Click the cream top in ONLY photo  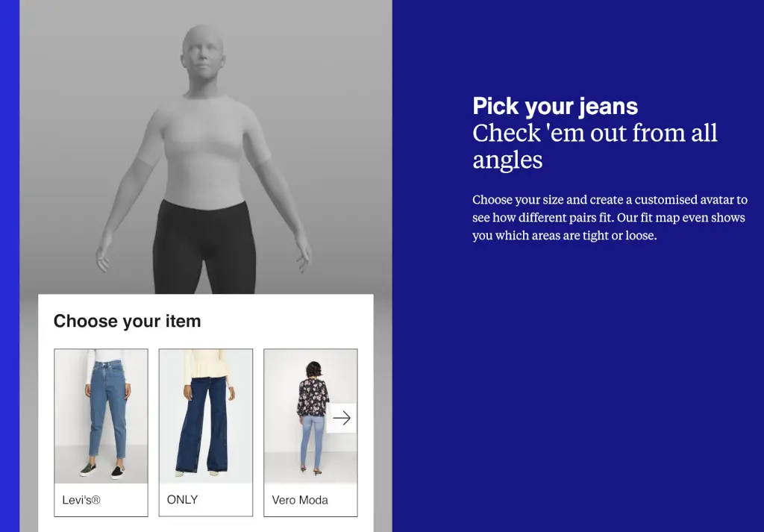(x=207, y=364)
